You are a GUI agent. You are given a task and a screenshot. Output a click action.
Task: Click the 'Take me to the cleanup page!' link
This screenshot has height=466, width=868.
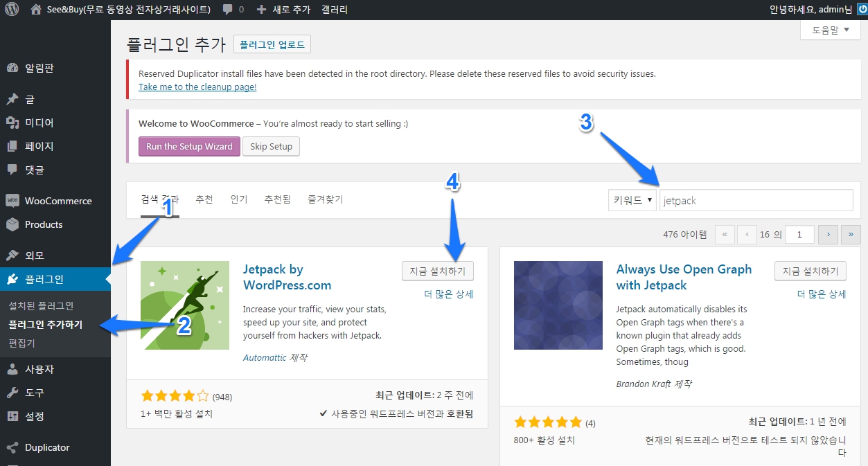coord(197,87)
